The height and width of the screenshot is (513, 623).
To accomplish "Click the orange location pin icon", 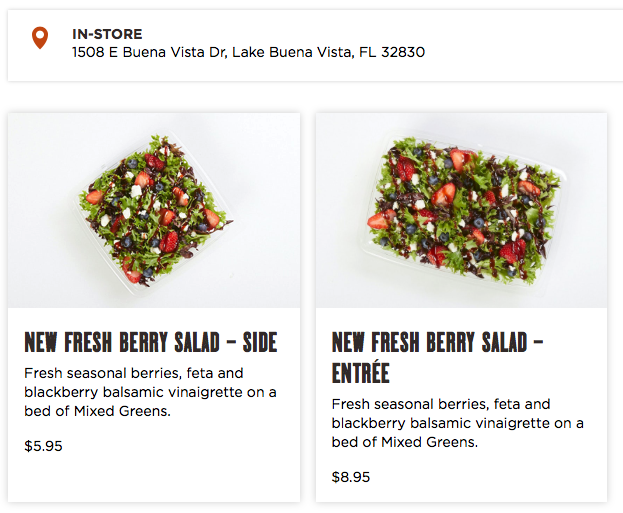I will (x=39, y=39).
